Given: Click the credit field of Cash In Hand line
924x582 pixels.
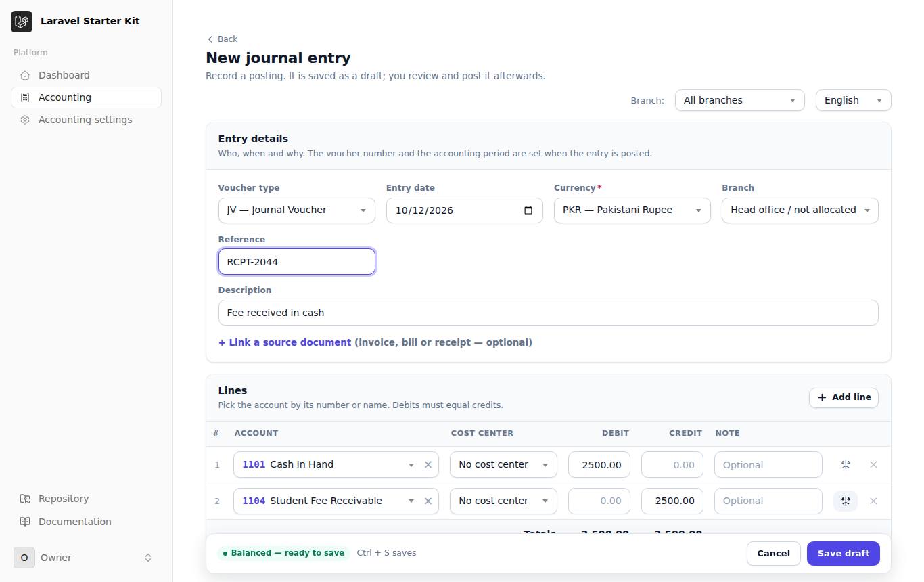Looking at the screenshot, I should 672,465.
